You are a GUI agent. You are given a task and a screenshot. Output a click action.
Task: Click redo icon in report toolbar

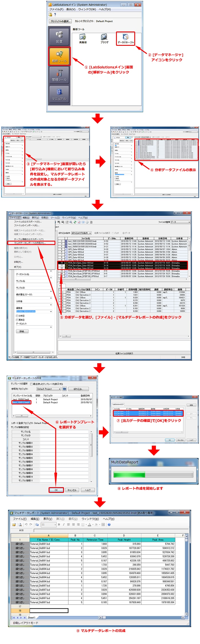coord(30,525)
